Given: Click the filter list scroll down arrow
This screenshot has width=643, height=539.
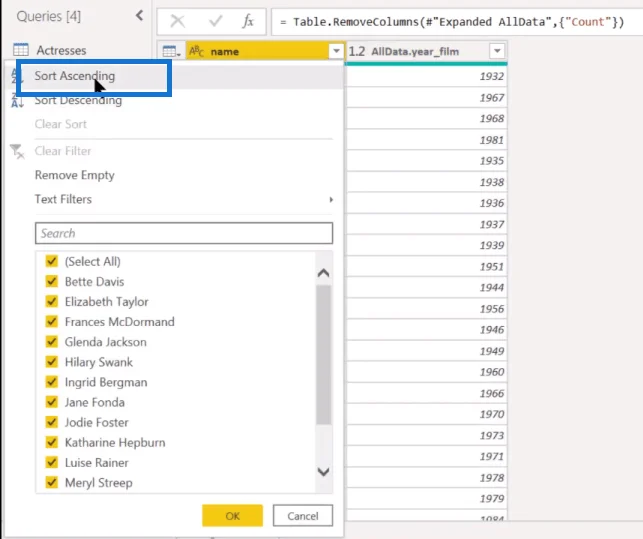Looking at the screenshot, I should [324, 472].
